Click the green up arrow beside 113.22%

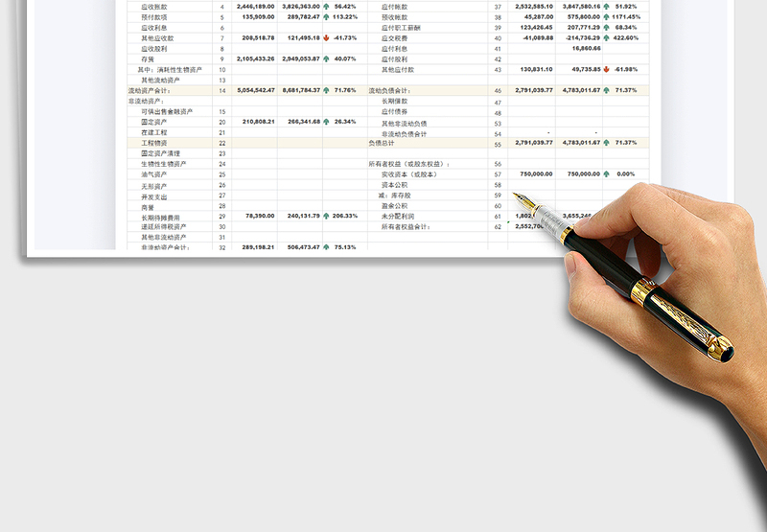tap(327, 16)
